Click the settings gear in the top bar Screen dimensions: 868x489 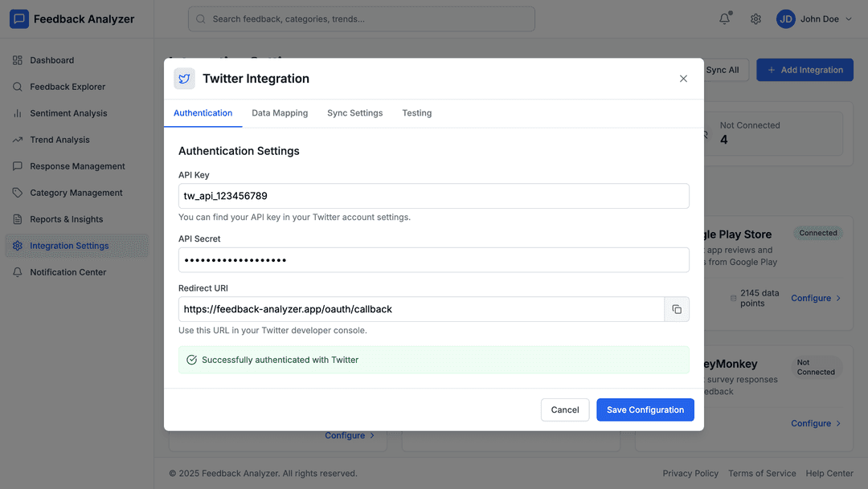pos(755,18)
